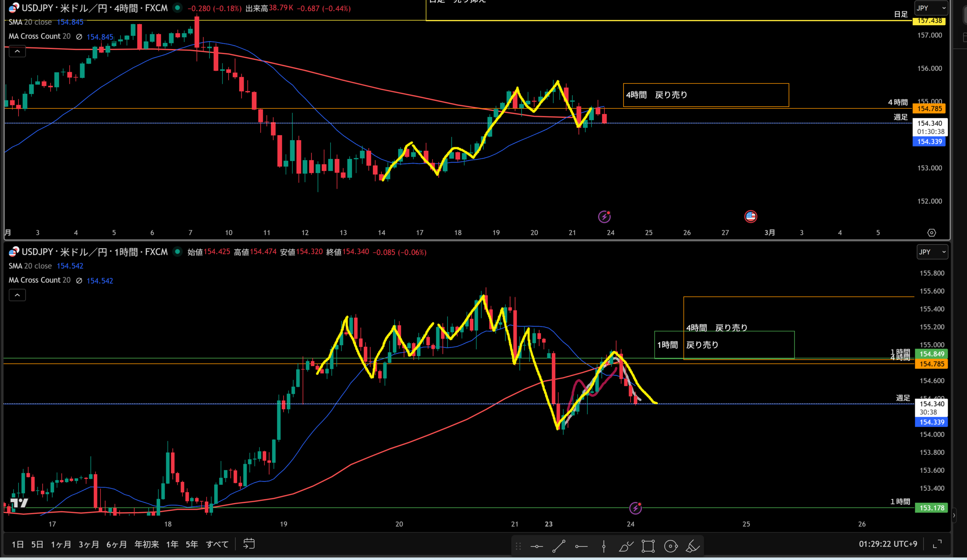
Task: Open the go-to-date calendar icon
Action: (249, 544)
